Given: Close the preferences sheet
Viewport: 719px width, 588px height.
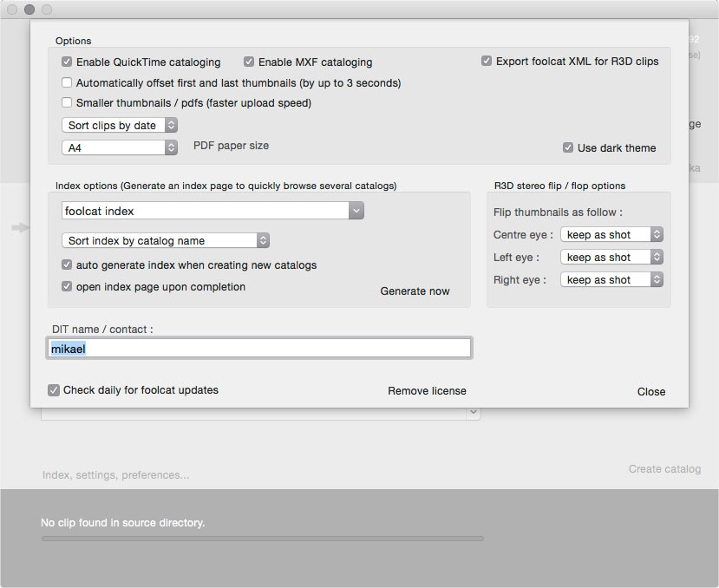Looking at the screenshot, I should click(x=651, y=392).
